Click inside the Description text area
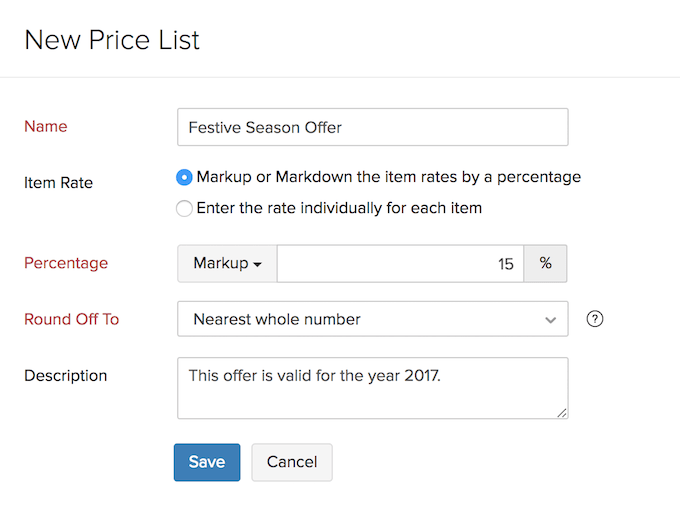Image resolution: width=680 pixels, height=514 pixels. (x=372, y=388)
